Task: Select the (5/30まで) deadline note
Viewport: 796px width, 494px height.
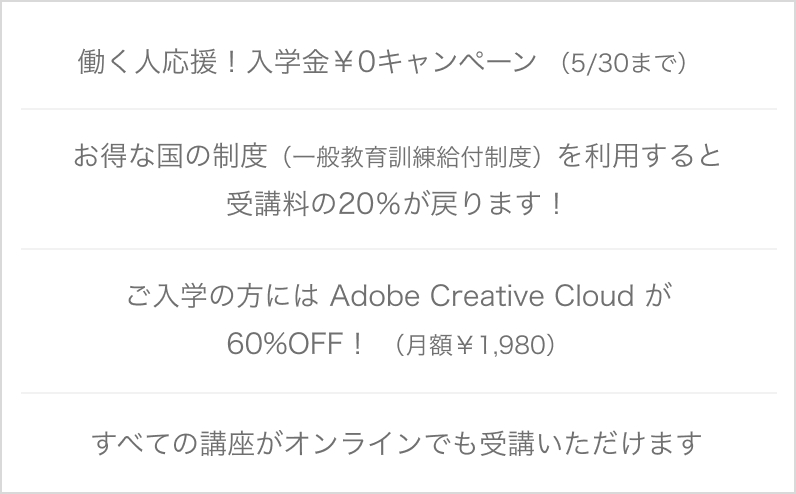Action: pos(624,63)
